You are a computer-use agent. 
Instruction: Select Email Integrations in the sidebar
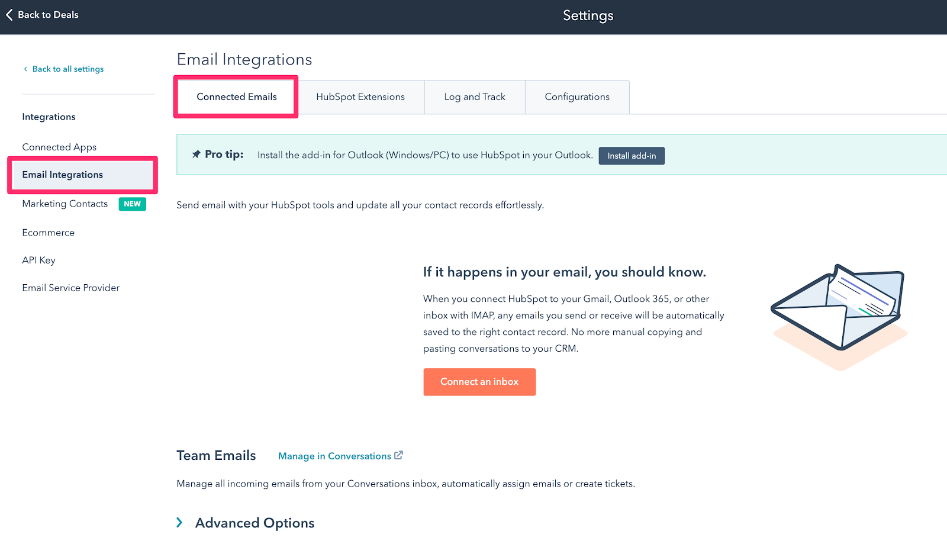point(63,175)
